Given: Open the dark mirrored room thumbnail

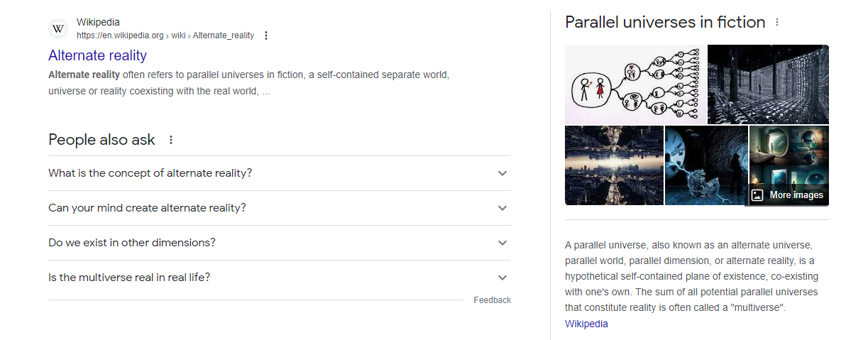Looking at the screenshot, I should 769,84.
